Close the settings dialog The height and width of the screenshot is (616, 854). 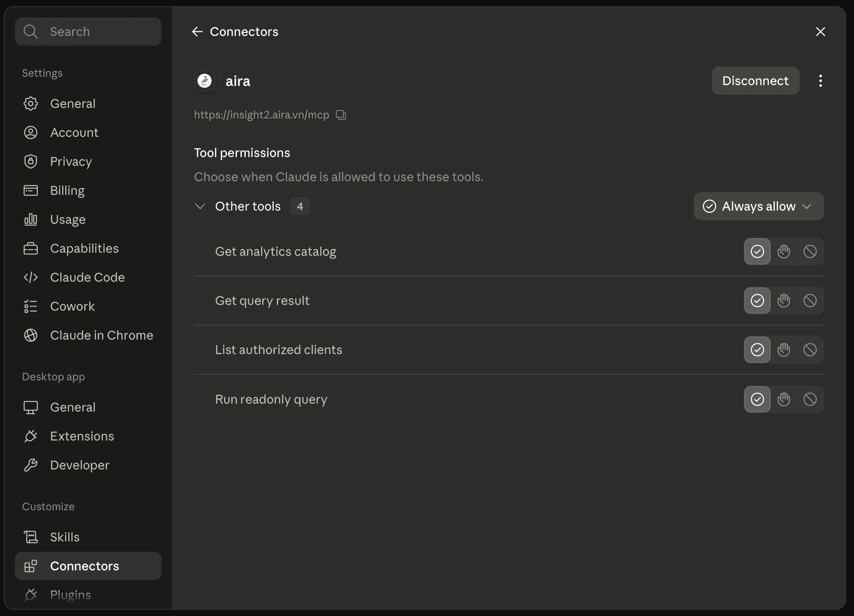[820, 32]
